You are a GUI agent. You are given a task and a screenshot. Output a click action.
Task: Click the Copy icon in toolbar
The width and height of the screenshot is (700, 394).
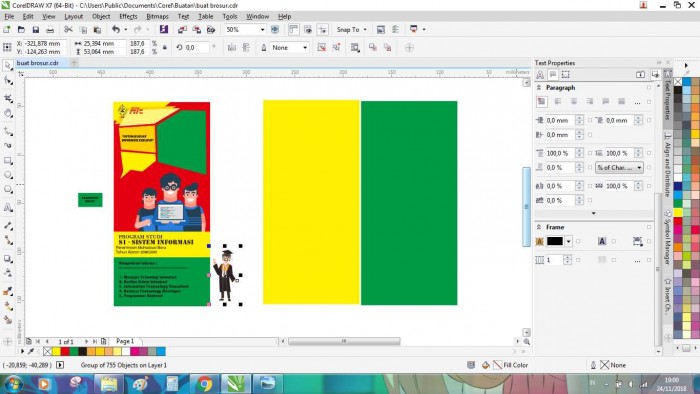tap(83, 29)
